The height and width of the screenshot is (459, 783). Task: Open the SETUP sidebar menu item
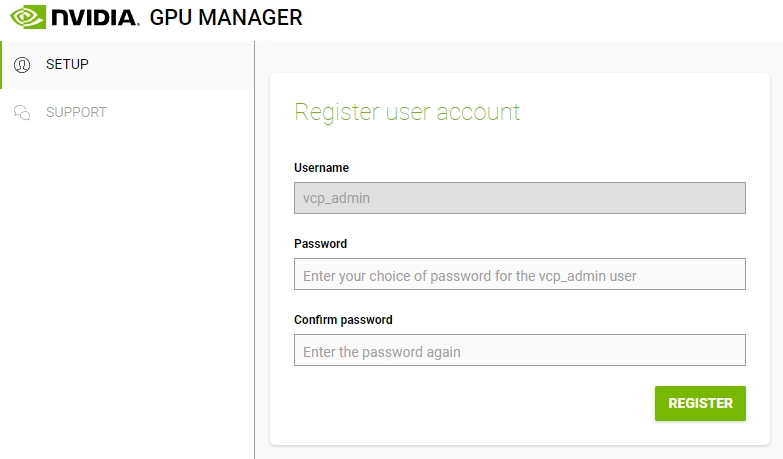coord(127,64)
